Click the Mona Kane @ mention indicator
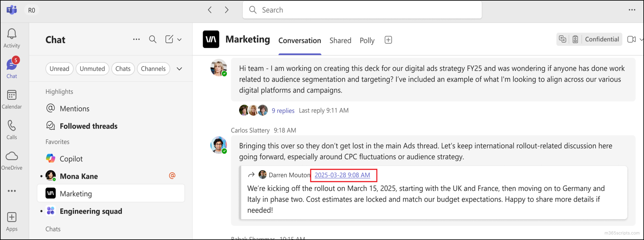 pos(172,176)
